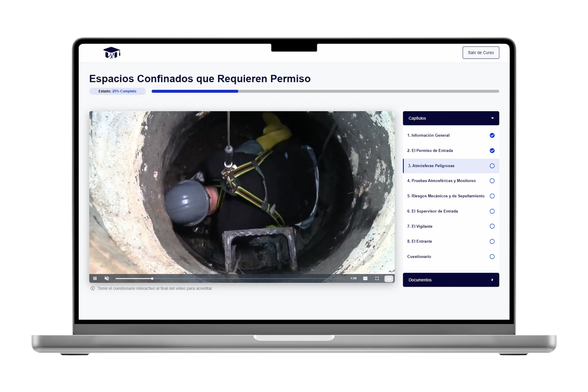588x392 pixels.
Task: Select circle next to Cuestionario
Action: (492, 257)
